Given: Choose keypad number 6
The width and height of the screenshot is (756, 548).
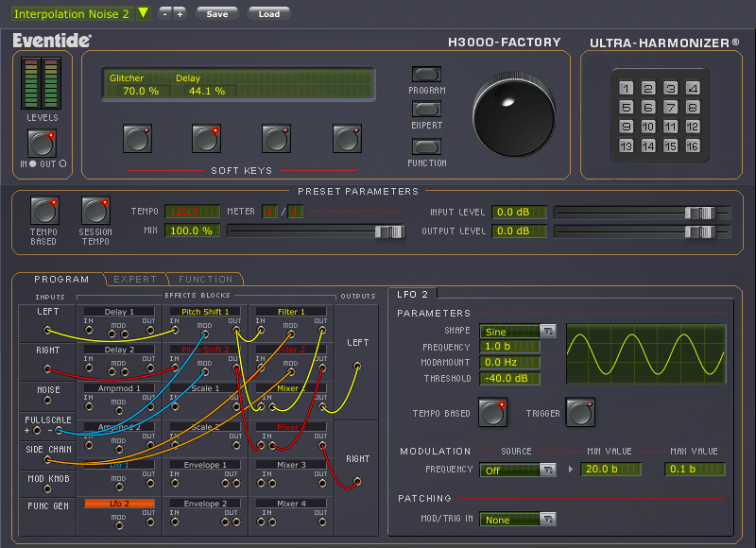Looking at the screenshot, I should [648, 107].
